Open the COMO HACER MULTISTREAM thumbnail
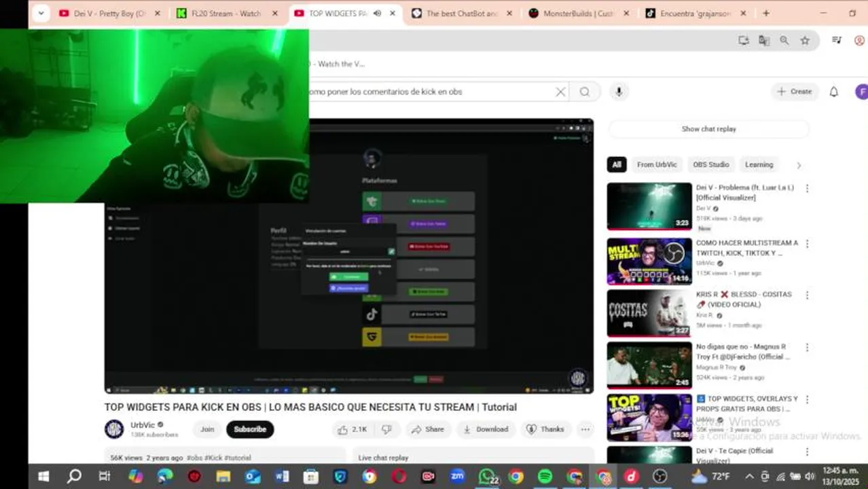This screenshot has width=868, height=489. pyautogui.click(x=649, y=261)
